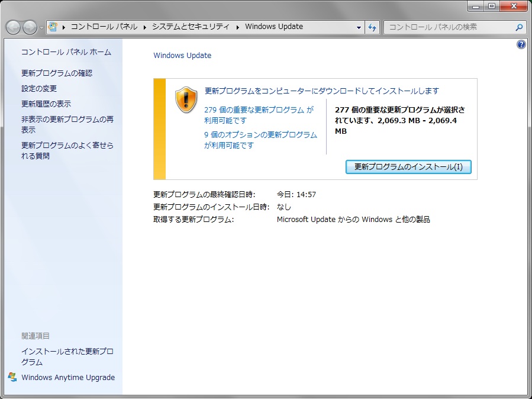
Task: Click the Windows Anytime Upgrade flag icon
Action: click(12, 377)
